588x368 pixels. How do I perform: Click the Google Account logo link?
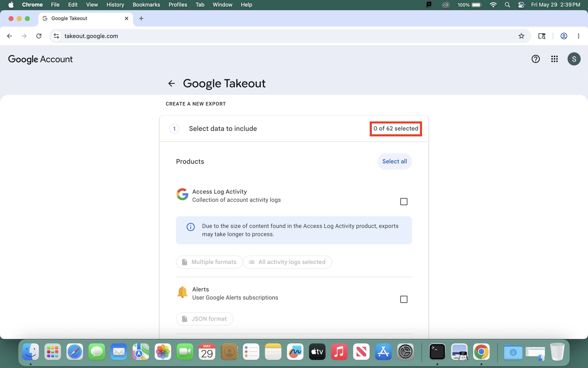click(x=40, y=59)
